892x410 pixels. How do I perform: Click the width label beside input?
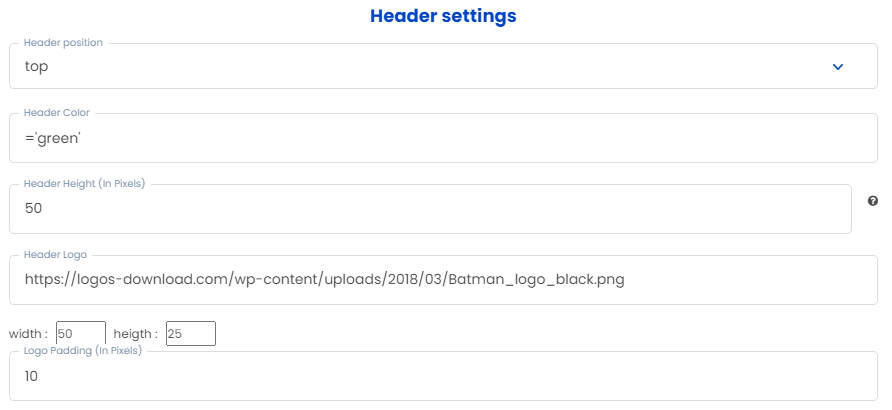(x=28, y=334)
